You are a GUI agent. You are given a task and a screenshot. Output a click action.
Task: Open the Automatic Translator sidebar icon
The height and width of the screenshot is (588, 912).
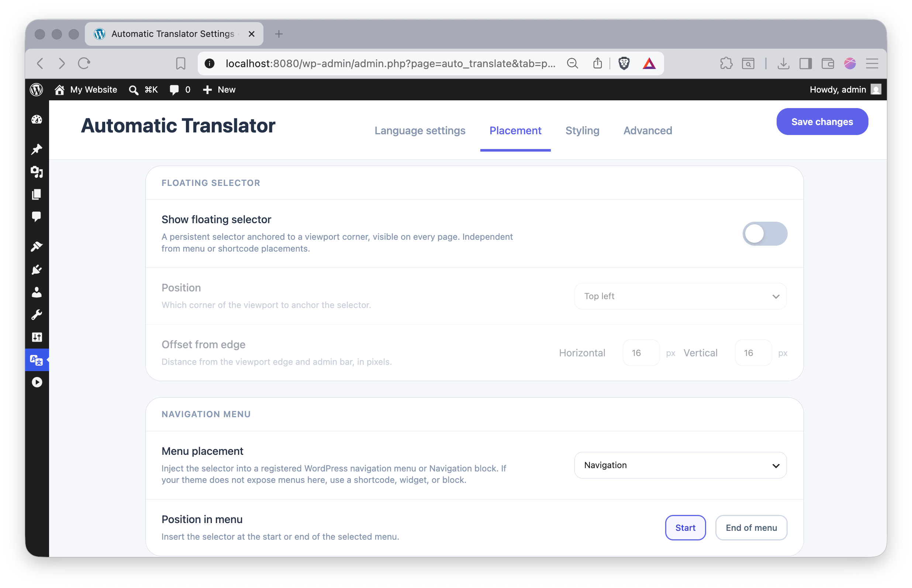tap(37, 360)
